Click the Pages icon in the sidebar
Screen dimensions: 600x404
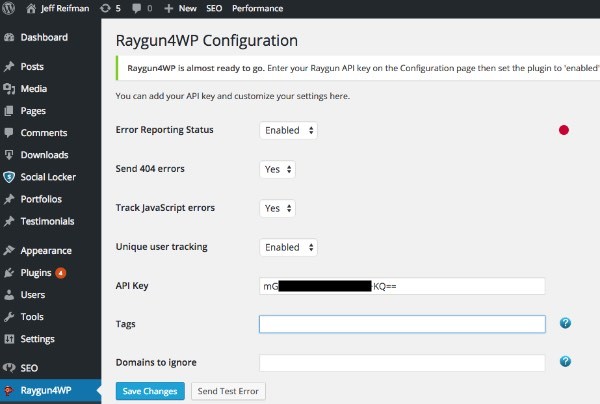click(9, 111)
